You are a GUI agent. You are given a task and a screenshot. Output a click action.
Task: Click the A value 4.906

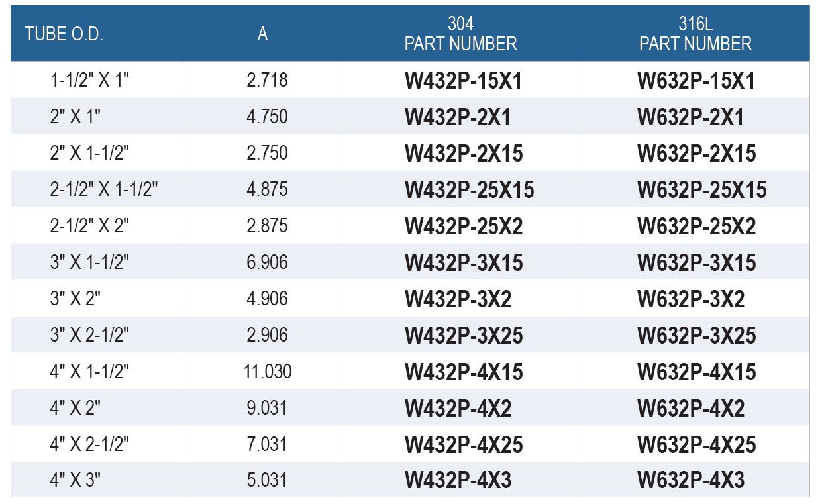point(268,299)
